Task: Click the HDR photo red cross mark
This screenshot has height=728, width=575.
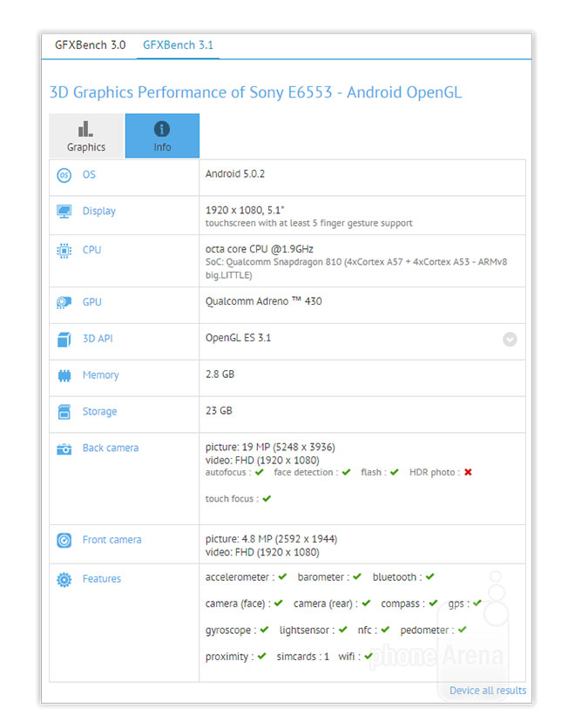Action: 468,472
